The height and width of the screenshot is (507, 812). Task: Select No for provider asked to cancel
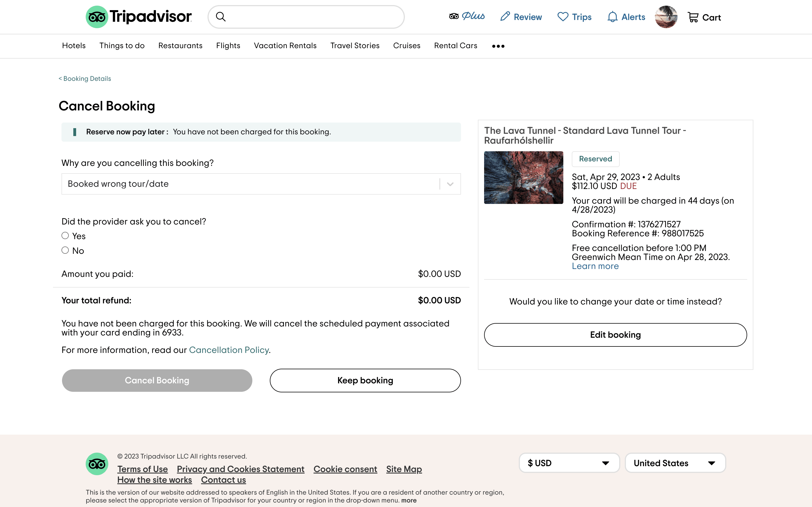tap(65, 250)
